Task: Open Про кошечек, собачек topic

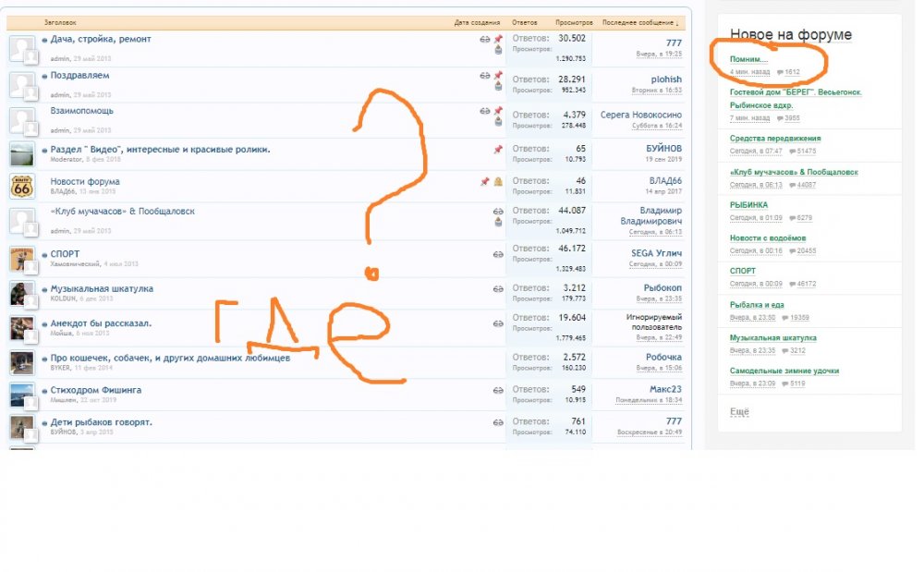Action: [170, 358]
